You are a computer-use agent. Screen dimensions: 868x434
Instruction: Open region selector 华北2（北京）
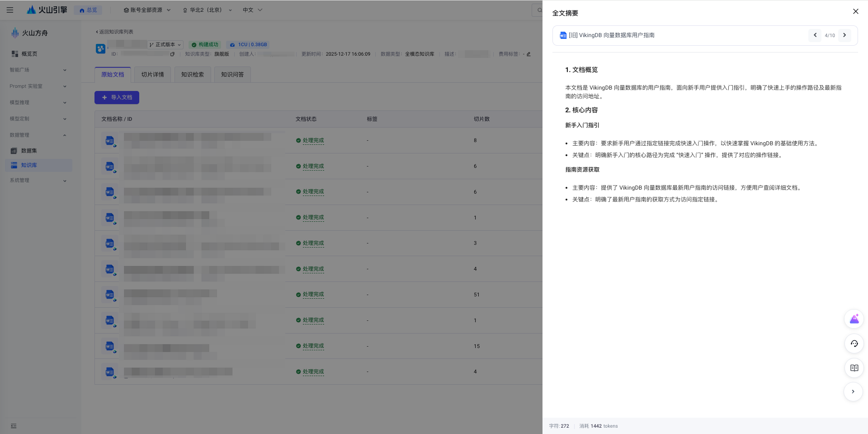point(208,10)
